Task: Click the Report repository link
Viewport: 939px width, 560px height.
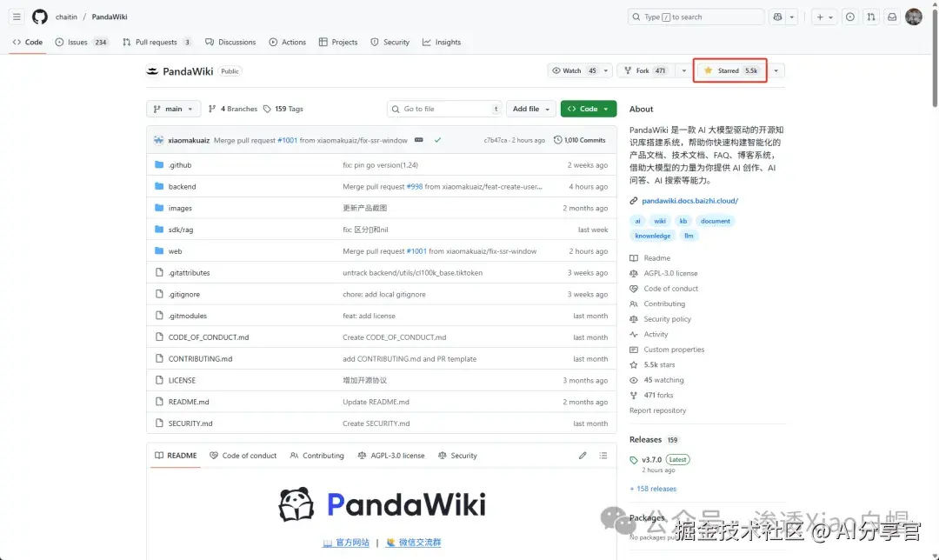Action: click(x=657, y=410)
